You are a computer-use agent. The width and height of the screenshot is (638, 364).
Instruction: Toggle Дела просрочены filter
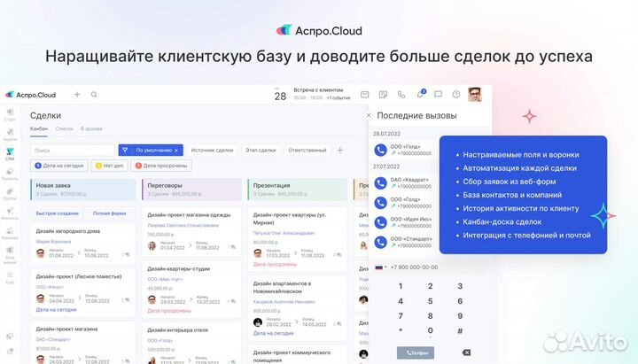161,166
